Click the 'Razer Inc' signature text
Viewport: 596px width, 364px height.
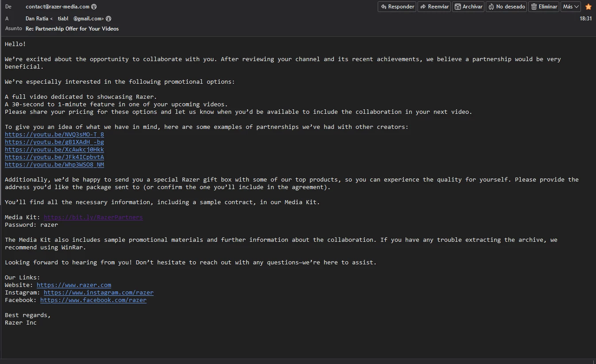coord(21,323)
